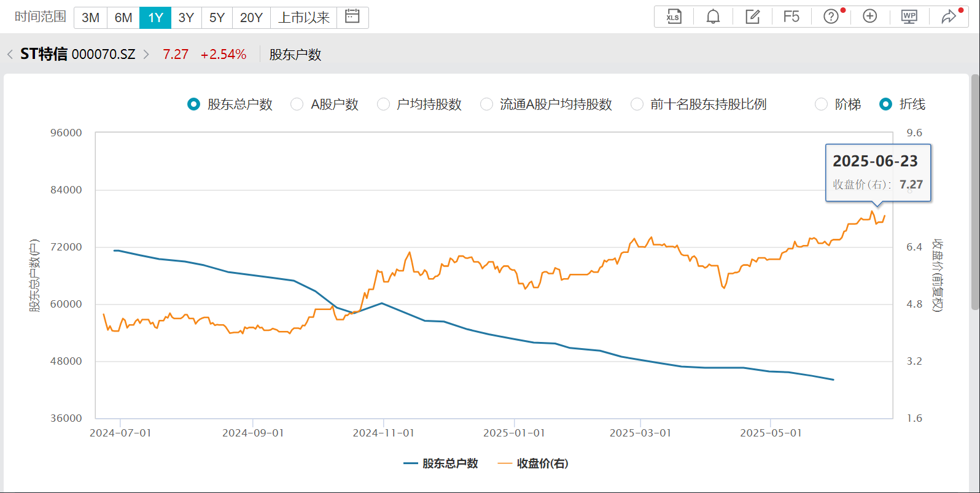The image size is (980, 493).
Task: Click the ST特信 stock name
Action: [x=44, y=54]
